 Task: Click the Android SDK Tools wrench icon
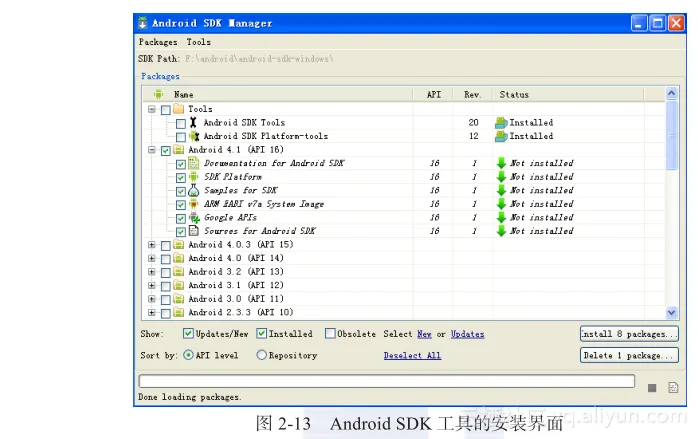pos(194,123)
